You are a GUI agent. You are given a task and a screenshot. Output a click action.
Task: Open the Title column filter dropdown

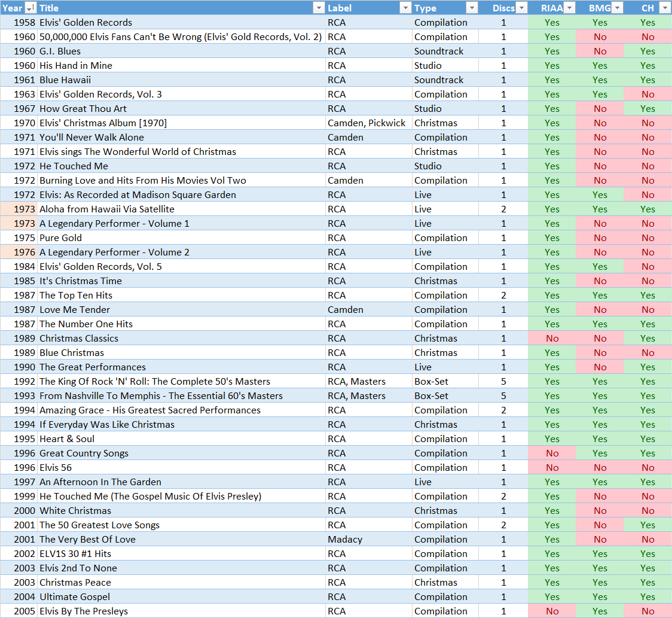click(x=319, y=8)
